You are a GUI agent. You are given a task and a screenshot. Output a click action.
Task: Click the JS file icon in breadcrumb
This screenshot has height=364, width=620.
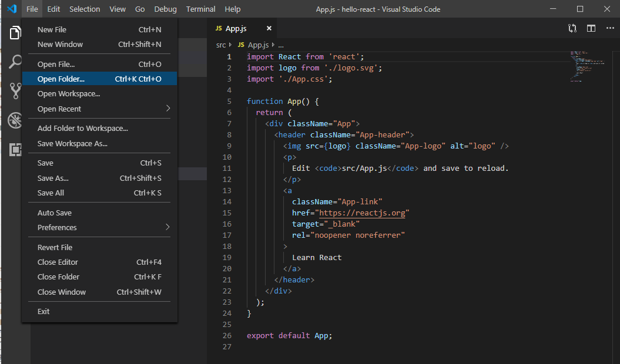(x=241, y=45)
